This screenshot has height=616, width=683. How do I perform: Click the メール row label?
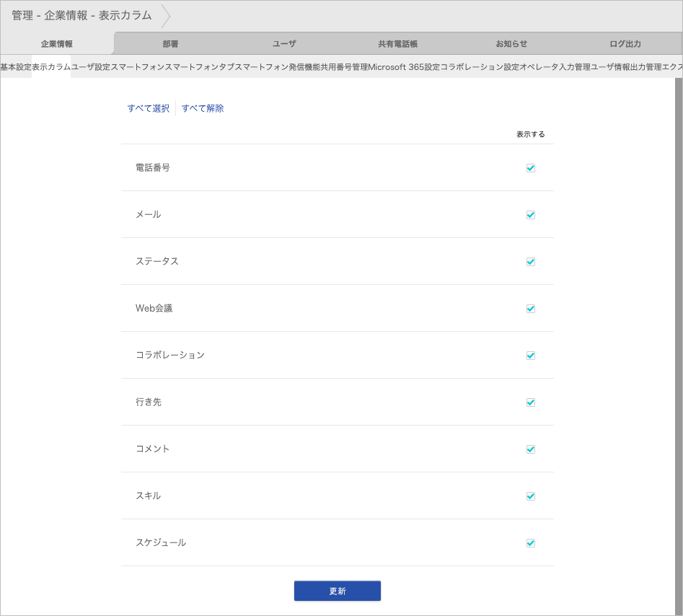coord(149,214)
